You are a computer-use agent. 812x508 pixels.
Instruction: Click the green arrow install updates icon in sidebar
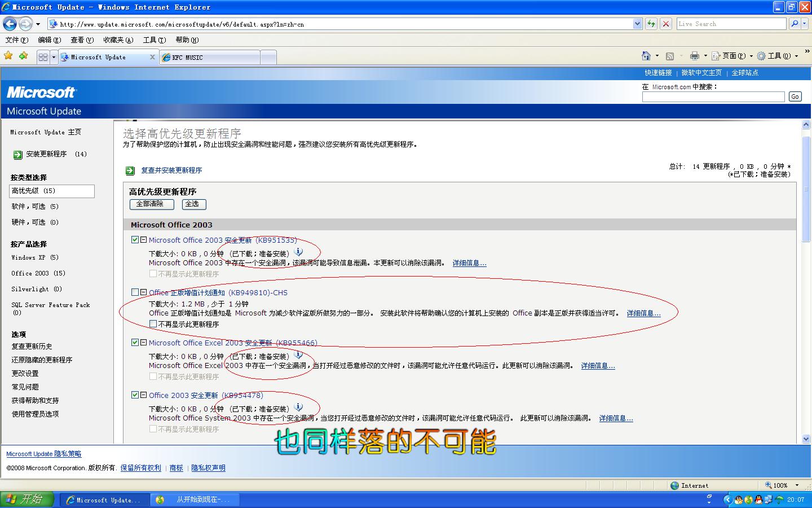(18, 155)
